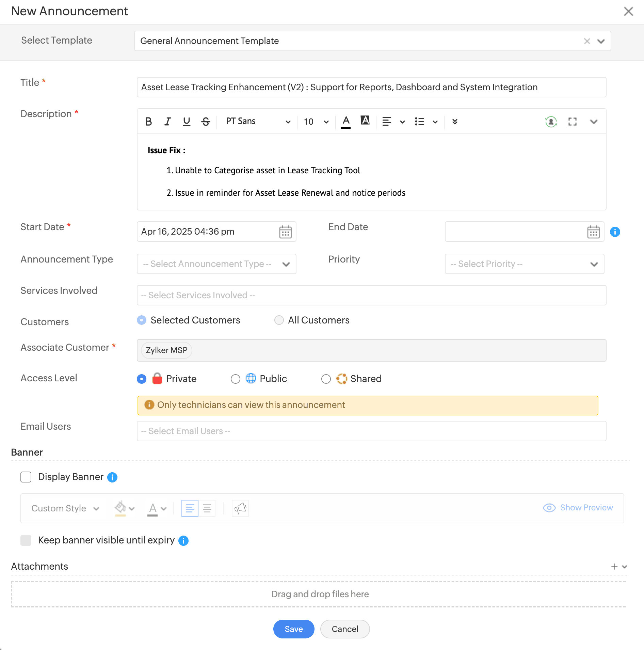Click the Services Involved input field
This screenshot has width=644, height=650.
click(371, 295)
